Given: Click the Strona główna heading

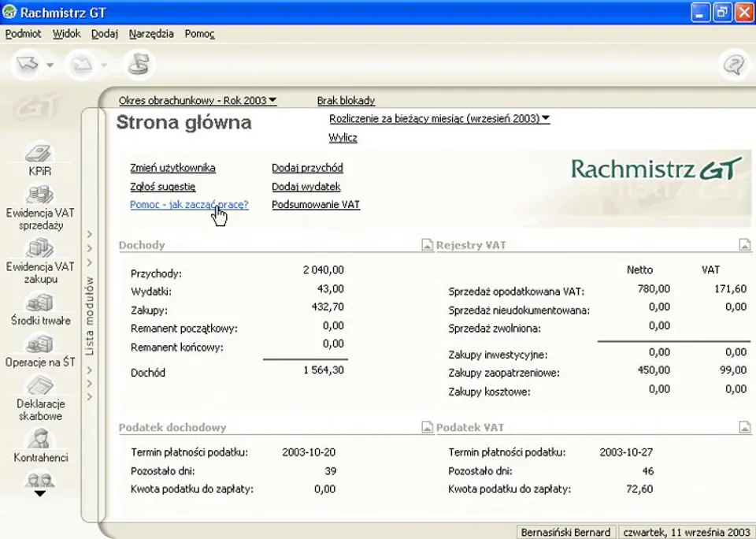Looking at the screenshot, I should [183, 122].
